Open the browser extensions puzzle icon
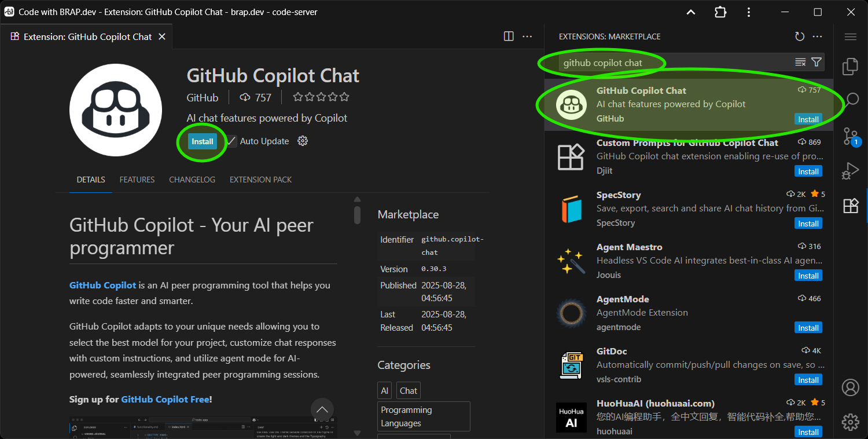868x439 pixels. pyautogui.click(x=720, y=12)
